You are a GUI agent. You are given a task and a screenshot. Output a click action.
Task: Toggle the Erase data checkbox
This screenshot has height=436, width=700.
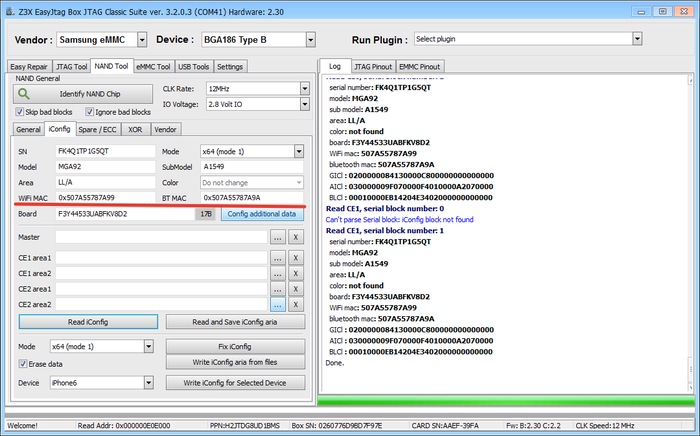23,364
